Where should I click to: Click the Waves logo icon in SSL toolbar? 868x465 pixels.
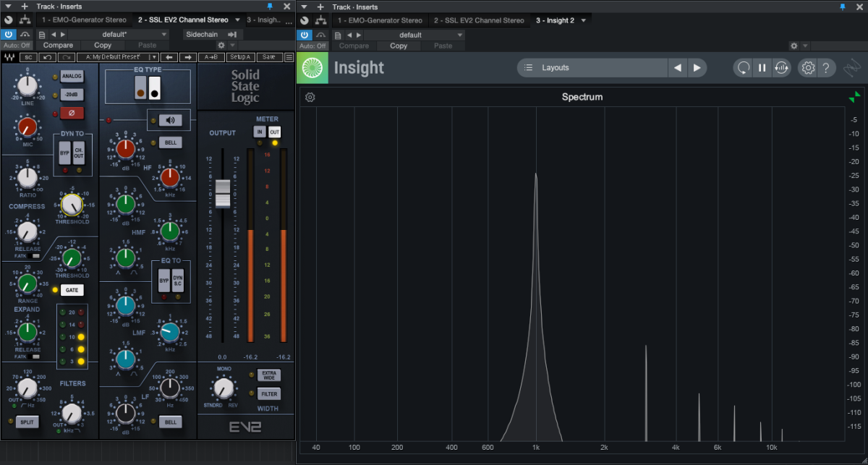(10, 57)
